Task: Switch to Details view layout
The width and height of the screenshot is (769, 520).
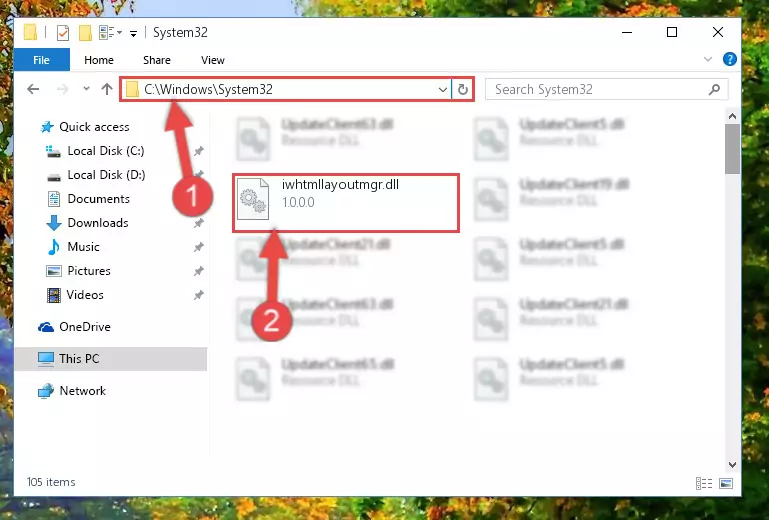Action: click(x=704, y=484)
